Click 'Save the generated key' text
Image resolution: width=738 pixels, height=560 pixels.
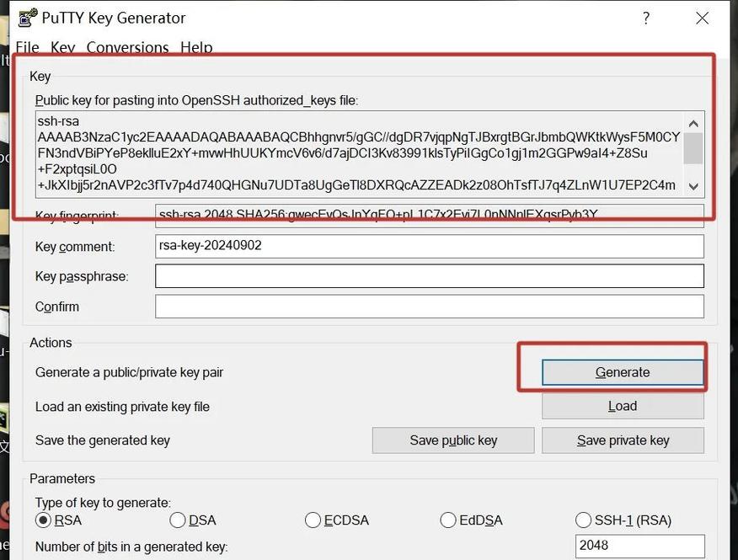[x=103, y=440]
